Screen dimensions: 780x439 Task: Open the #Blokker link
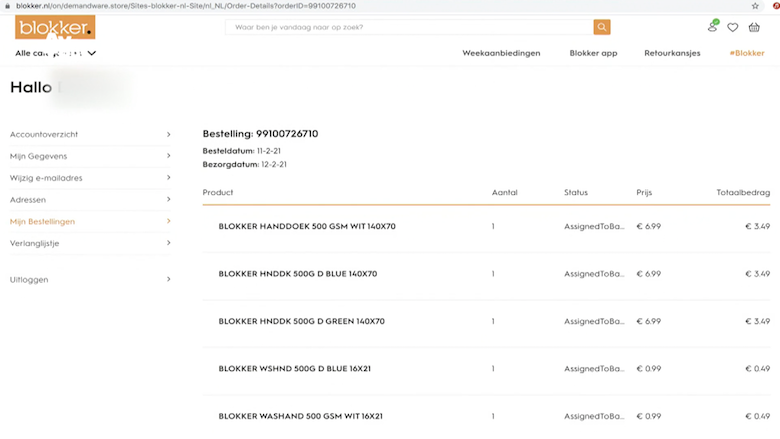click(747, 53)
